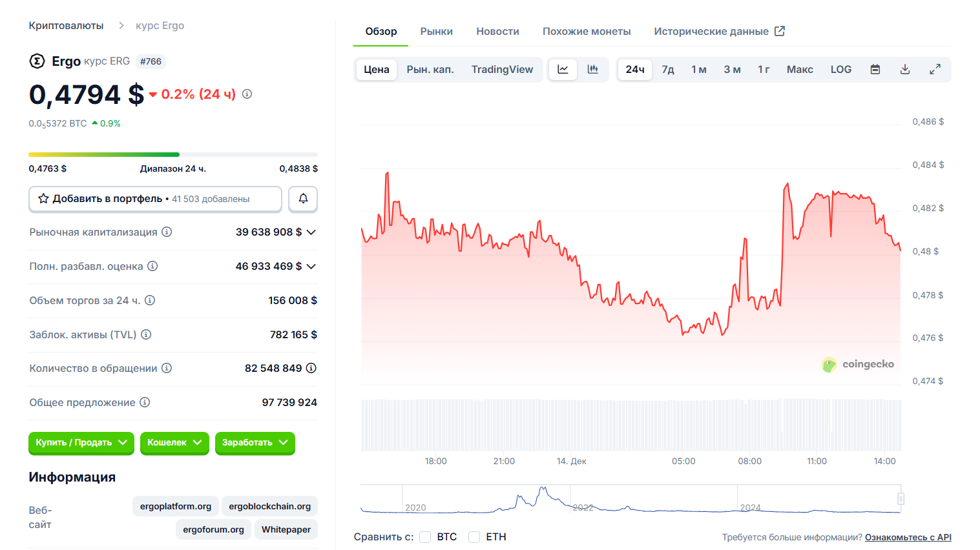Click info icon beside circulating supply value
Screen dimensions: 980x550
[x=311, y=368]
